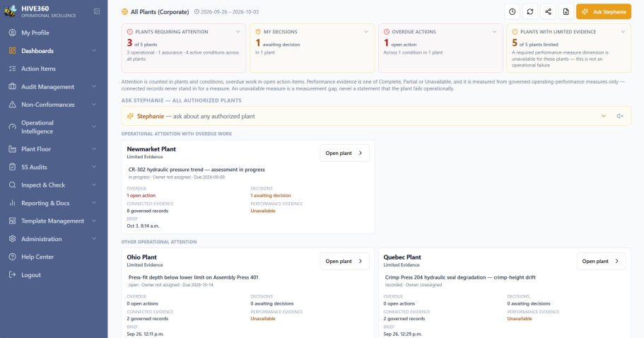Click the Overdue Actions clock icon

tap(387, 32)
